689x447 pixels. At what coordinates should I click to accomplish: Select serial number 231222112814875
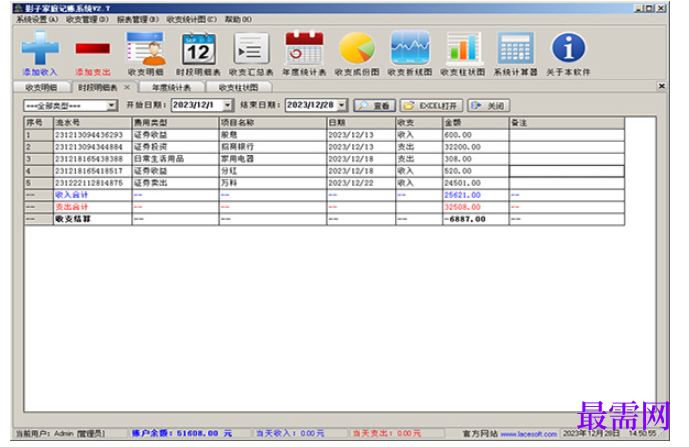[92, 183]
